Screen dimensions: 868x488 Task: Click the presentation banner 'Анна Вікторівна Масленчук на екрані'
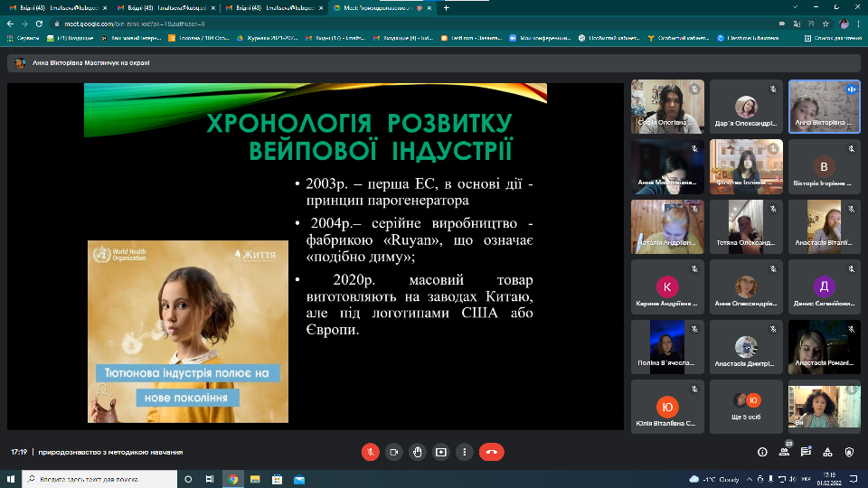tap(90, 63)
